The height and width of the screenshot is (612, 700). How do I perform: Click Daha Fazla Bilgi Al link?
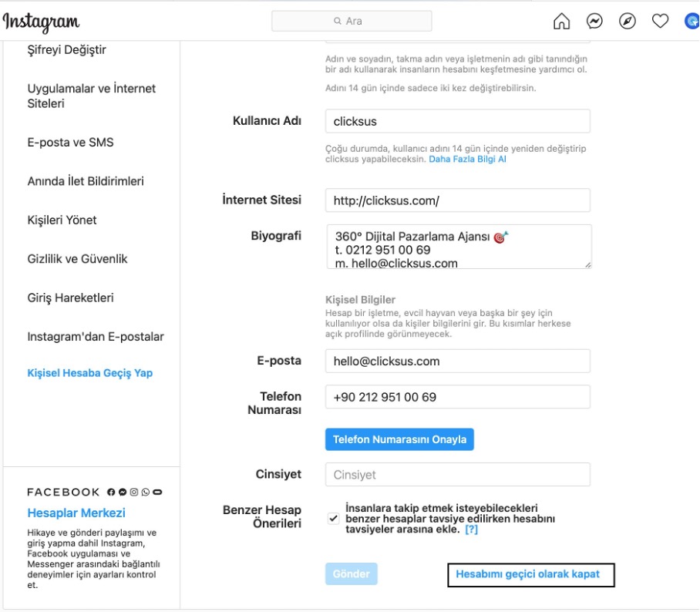tap(467, 160)
